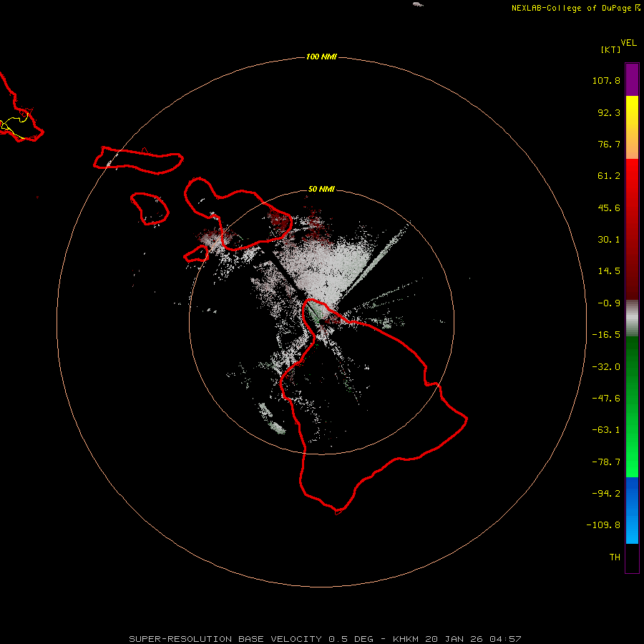The image size is (644, 644).
Task: Click the 45.6 velocity scale value
Action: (609, 208)
